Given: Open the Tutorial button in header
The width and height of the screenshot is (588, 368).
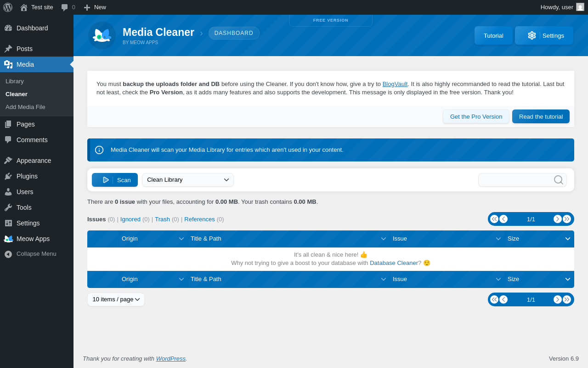Looking at the screenshot, I should click(x=493, y=35).
